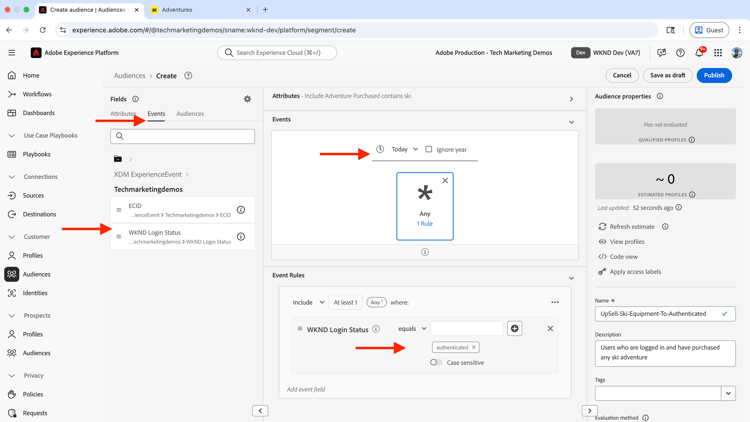This screenshot has height=422, width=750.
Task: Open the feedback chat icon in header
Action: coord(662,53)
